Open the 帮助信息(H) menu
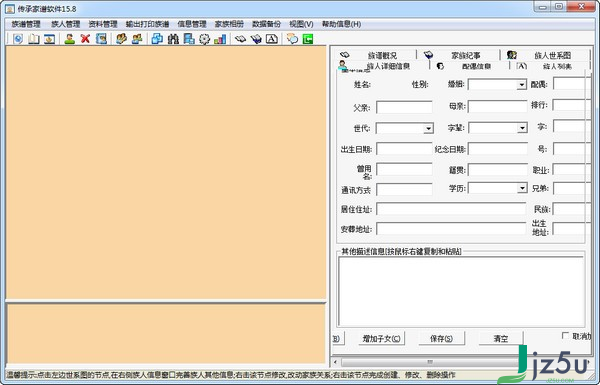Screen dimensions: 600x385 (x=341, y=24)
